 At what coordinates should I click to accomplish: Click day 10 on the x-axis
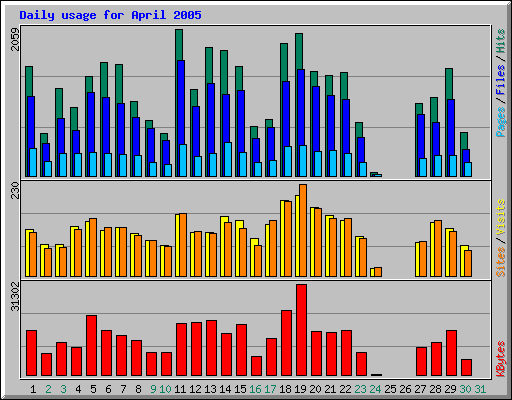click(165, 389)
